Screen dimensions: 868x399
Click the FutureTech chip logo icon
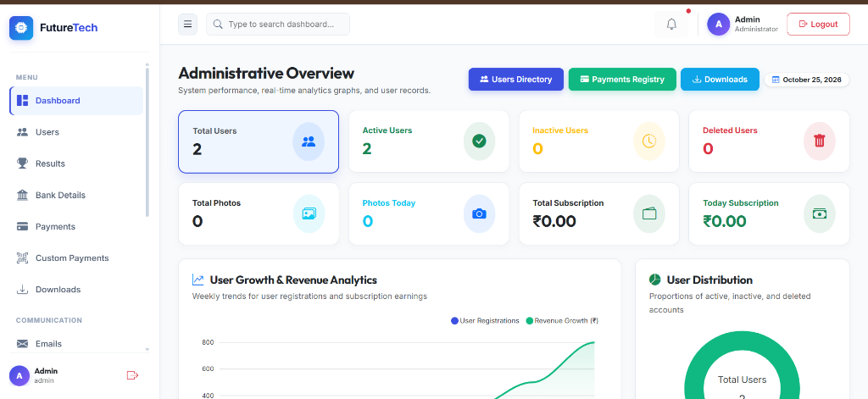click(21, 28)
